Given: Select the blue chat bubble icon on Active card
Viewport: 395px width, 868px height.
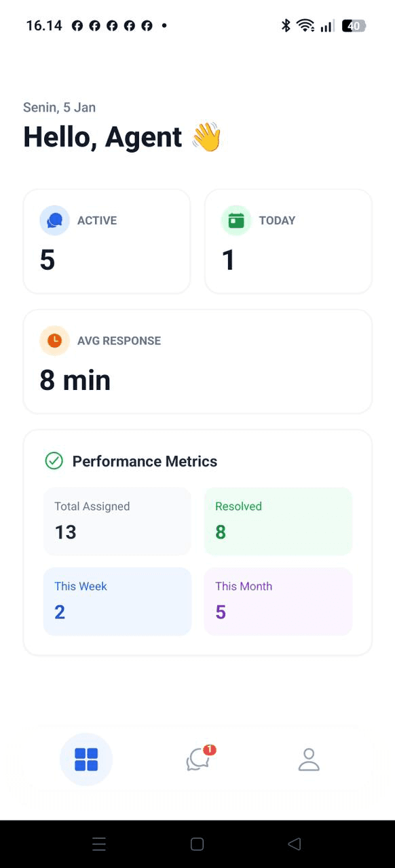Looking at the screenshot, I should pyautogui.click(x=54, y=220).
